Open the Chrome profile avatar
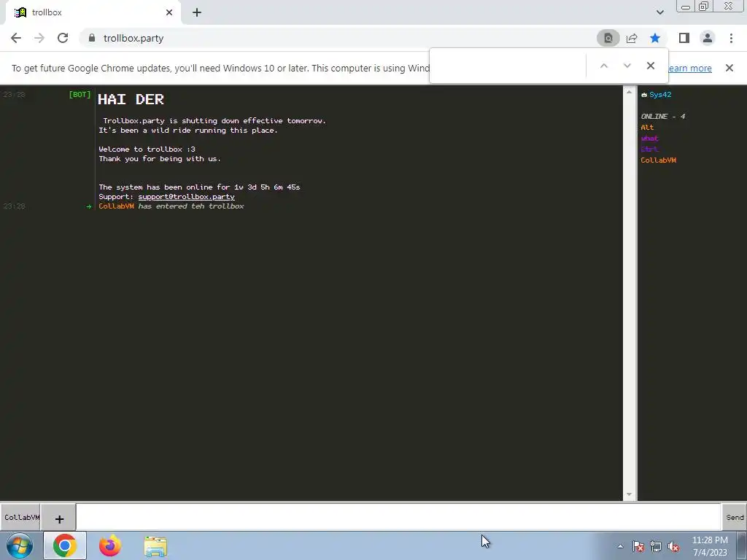This screenshot has height=560, width=747. 708,38
